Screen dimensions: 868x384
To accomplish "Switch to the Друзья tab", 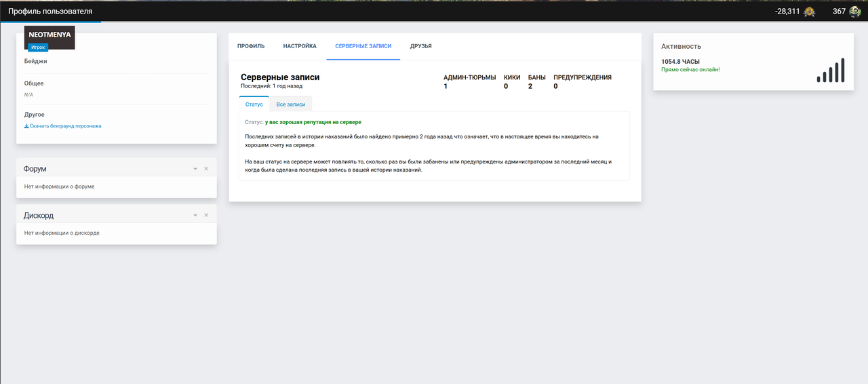I will (421, 46).
